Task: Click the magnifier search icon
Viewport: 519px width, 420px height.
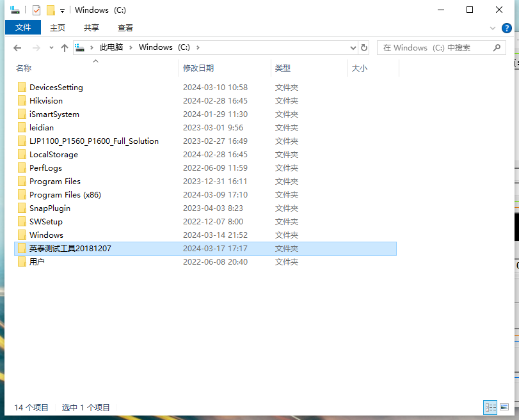Action: (x=497, y=48)
